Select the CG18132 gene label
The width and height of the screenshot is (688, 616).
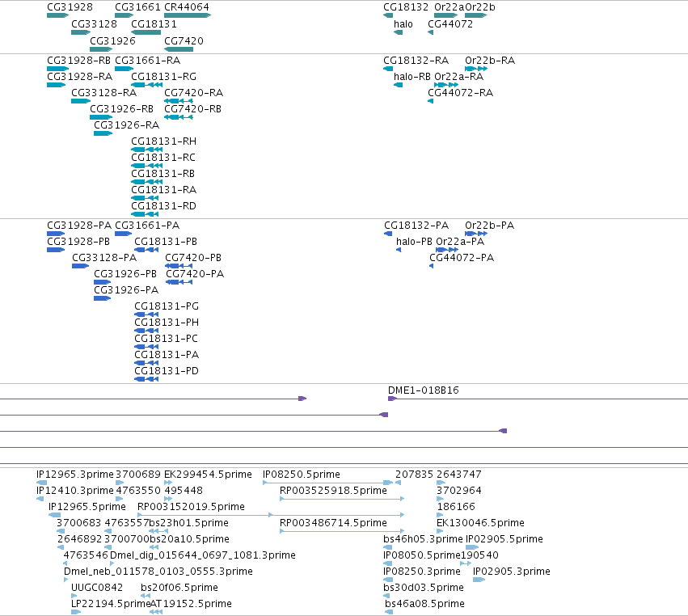tap(406, 7)
